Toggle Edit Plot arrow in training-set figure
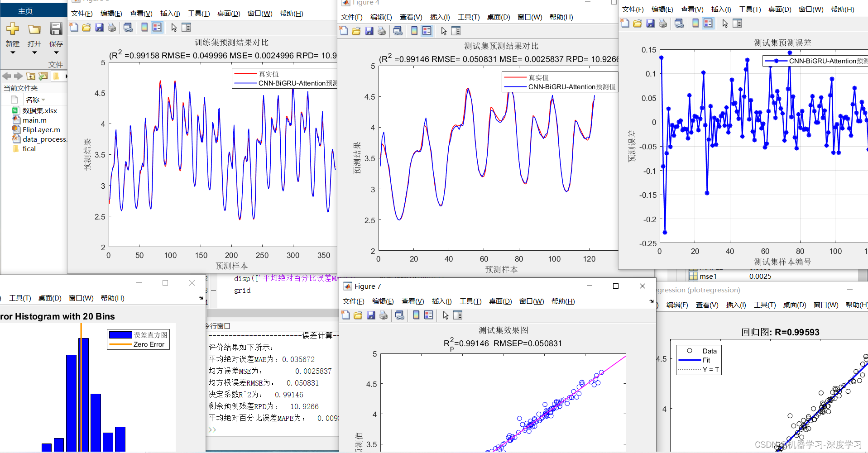Image resolution: width=868 pixels, height=453 pixels. click(x=174, y=28)
